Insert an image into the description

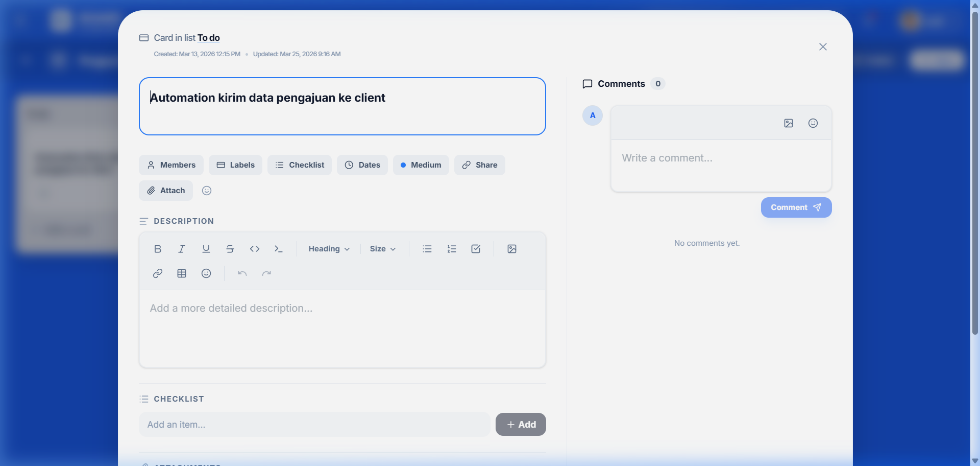[512, 249]
